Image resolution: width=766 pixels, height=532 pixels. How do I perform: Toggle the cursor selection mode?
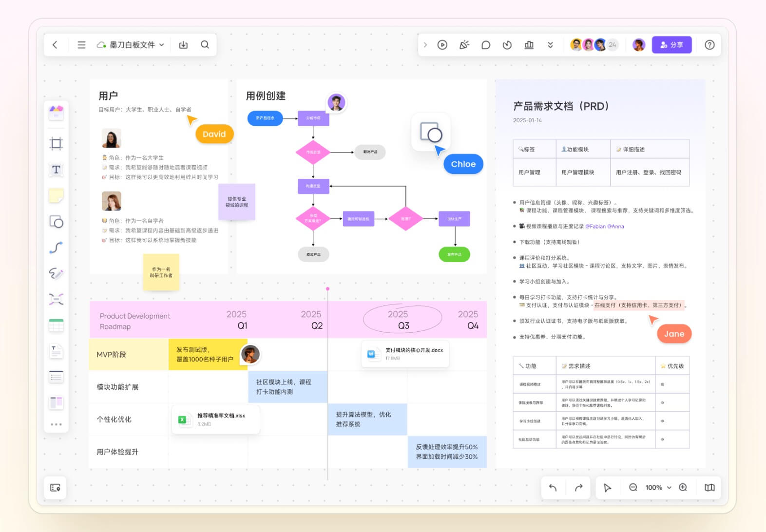[607, 488]
